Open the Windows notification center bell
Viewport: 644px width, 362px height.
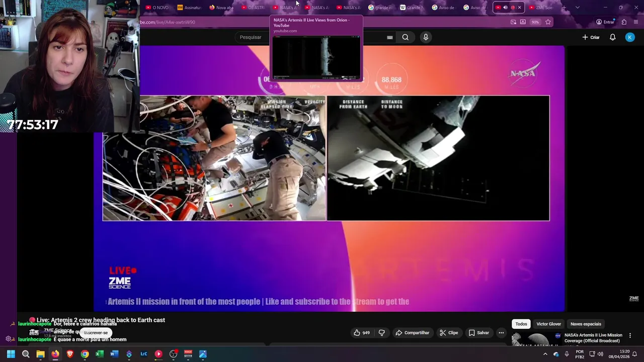click(635, 354)
